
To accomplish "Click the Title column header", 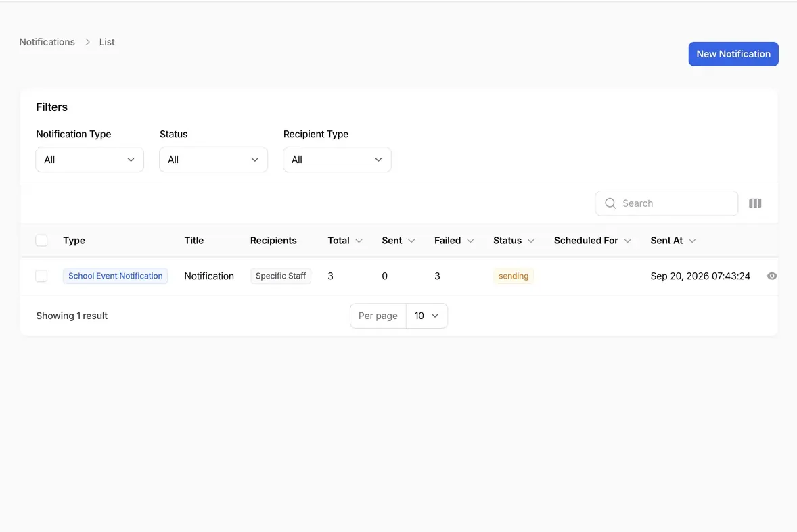I will click(193, 241).
